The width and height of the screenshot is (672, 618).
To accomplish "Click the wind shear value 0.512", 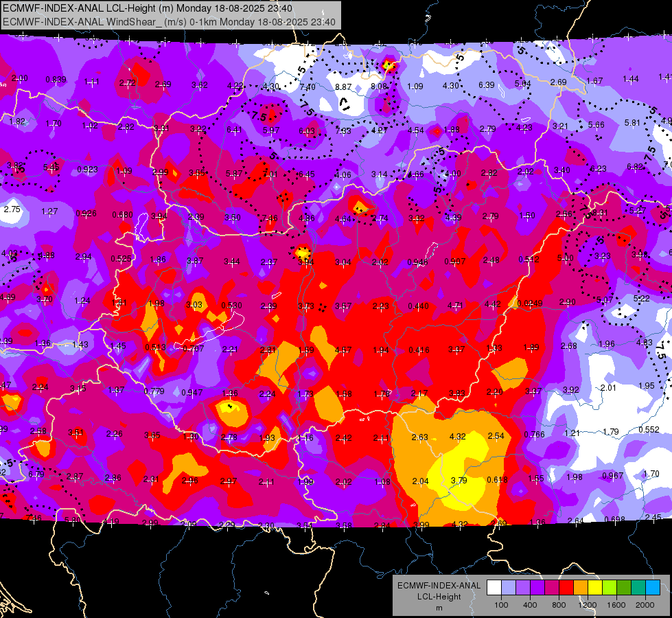I will pos(529,260).
